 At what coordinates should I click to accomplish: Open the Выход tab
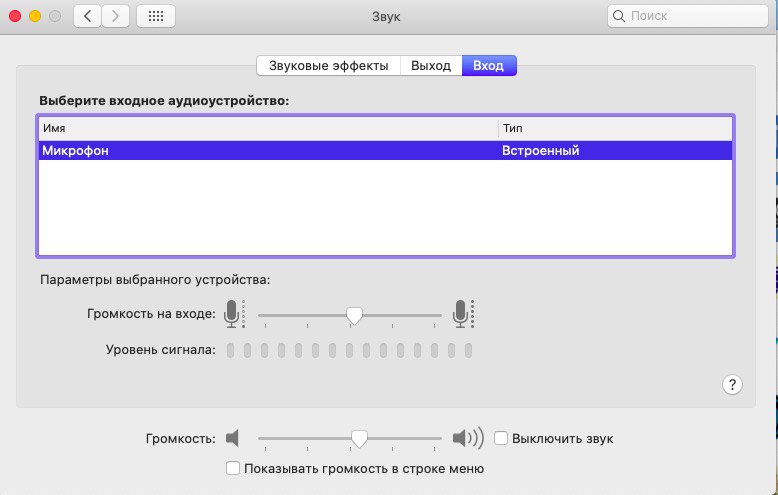coord(431,66)
